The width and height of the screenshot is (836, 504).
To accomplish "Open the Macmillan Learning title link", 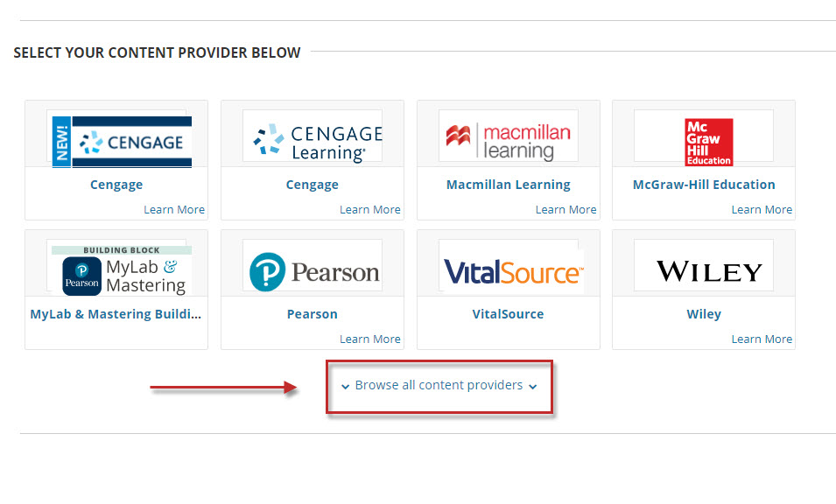I will click(508, 185).
